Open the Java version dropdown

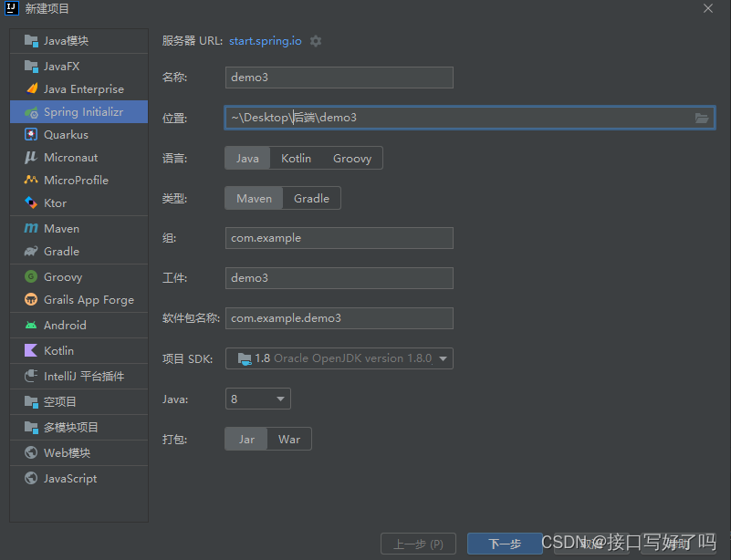click(258, 399)
